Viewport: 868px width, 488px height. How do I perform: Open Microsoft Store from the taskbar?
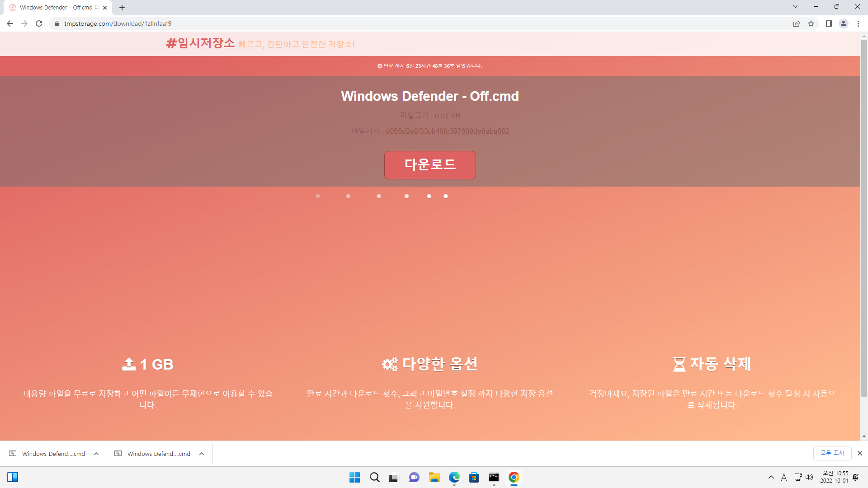(x=474, y=477)
